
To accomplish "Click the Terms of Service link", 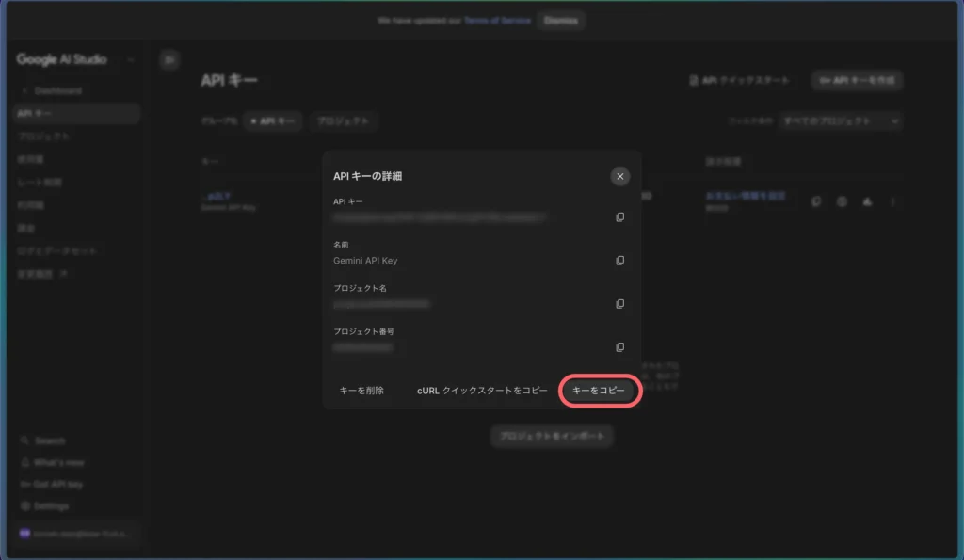I will click(x=497, y=21).
